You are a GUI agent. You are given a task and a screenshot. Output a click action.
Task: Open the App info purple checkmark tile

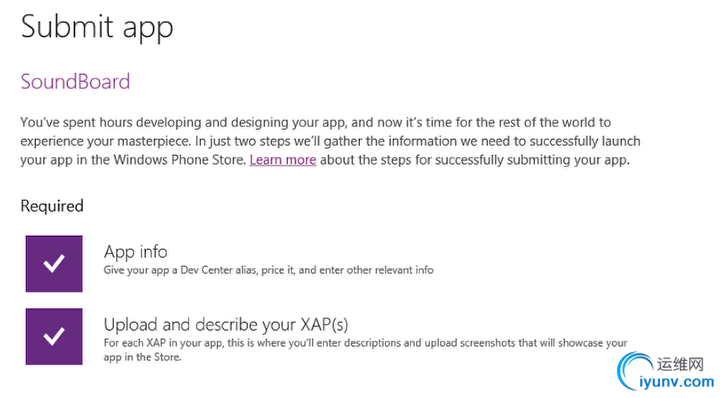point(54,264)
